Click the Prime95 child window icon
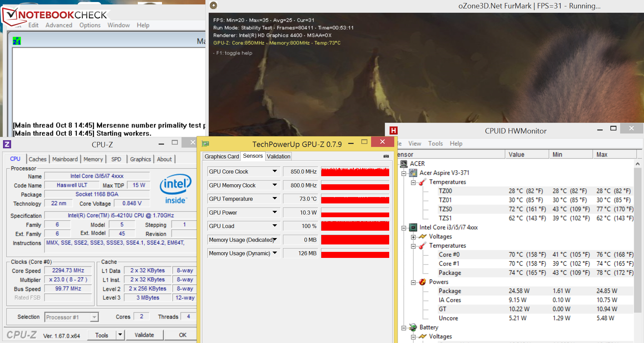 tap(17, 41)
